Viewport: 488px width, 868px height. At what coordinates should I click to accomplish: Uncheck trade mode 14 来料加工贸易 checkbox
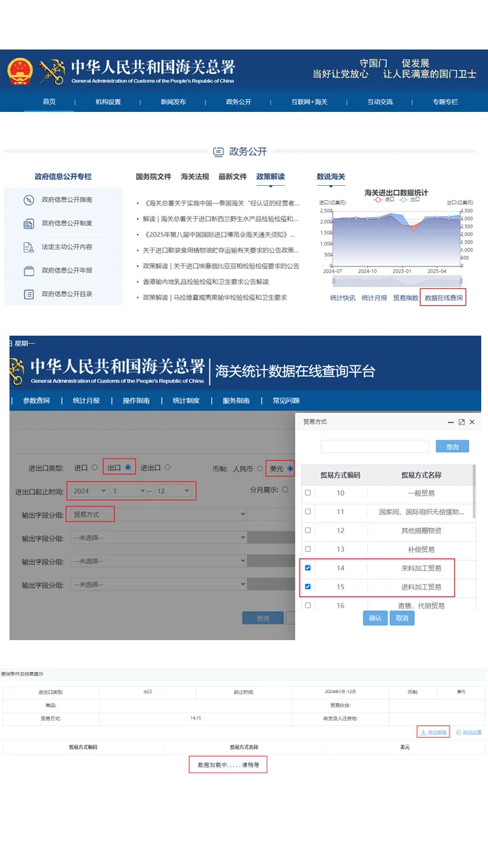point(308,568)
